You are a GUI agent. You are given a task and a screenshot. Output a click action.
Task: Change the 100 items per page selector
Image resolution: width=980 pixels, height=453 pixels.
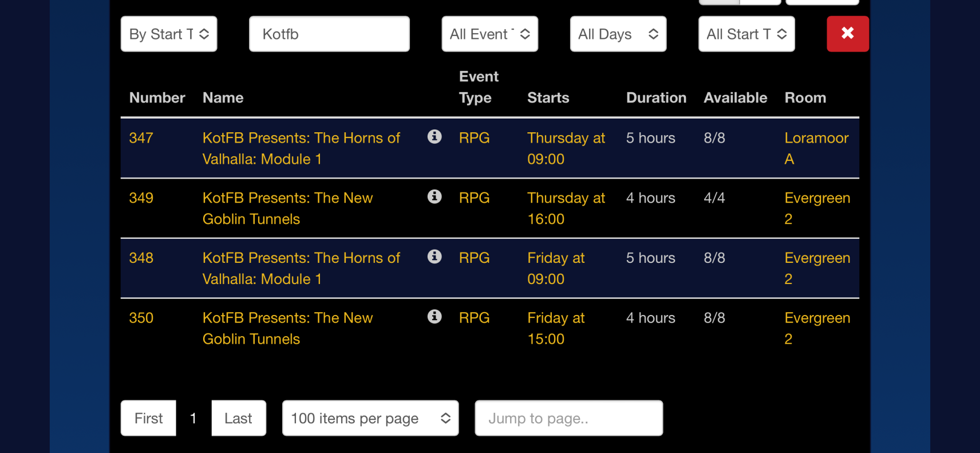pos(370,418)
